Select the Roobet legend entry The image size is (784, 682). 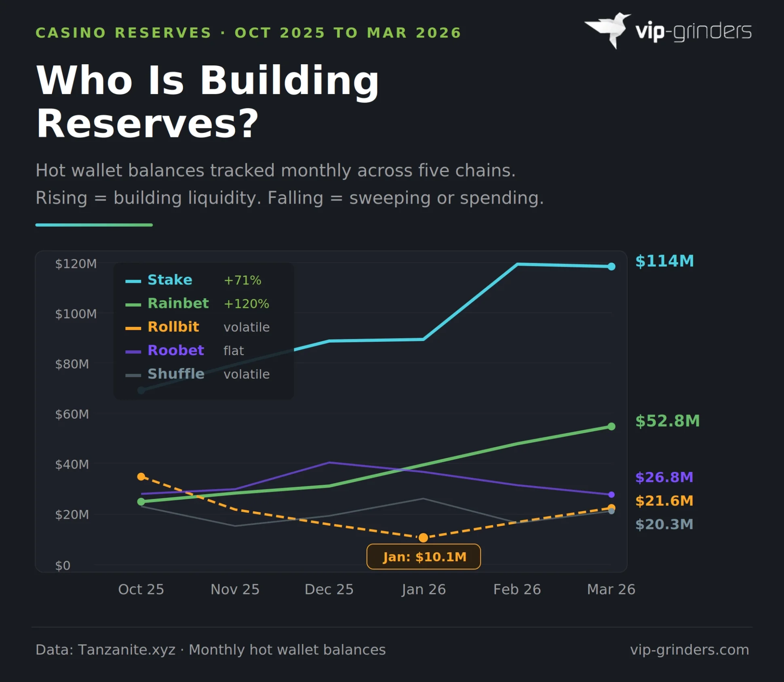(185, 350)
